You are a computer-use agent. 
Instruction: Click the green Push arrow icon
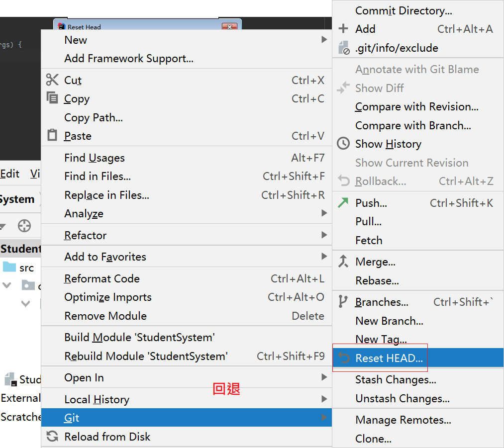coord(343,202)
